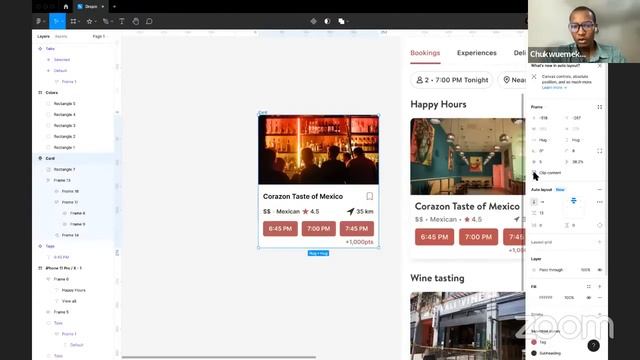Image resolution: width=640 pixels, height=360 pixels.
Task: Select the Hand tool
Action: click(x=136, y=21)
